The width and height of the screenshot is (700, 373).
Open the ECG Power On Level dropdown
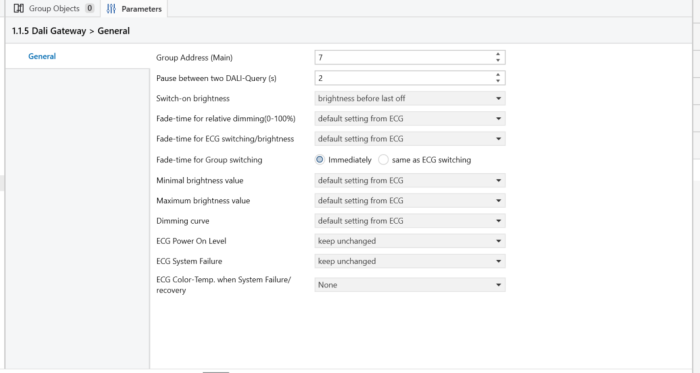pos(410,241)
